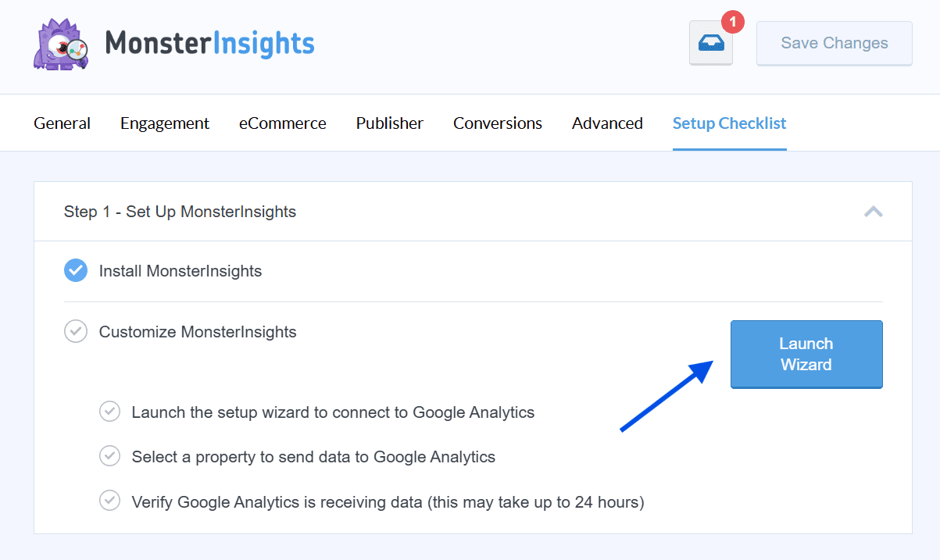Open the Publisher settings tab
This screenshot has height=560, width=940.
tap(389, 123)
